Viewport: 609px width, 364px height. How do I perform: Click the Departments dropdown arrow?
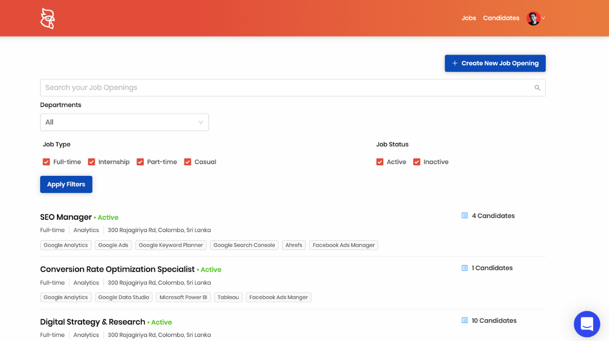coord(201,122)
